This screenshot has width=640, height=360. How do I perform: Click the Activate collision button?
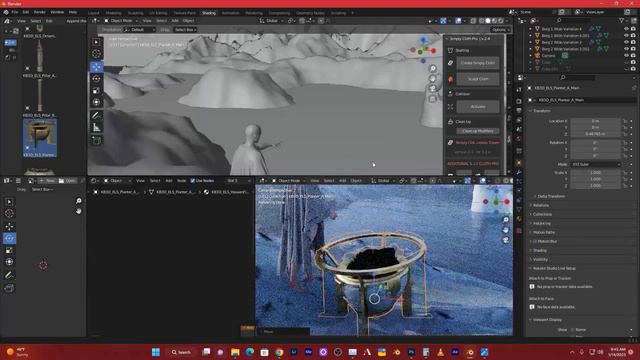tap(478, 107)
